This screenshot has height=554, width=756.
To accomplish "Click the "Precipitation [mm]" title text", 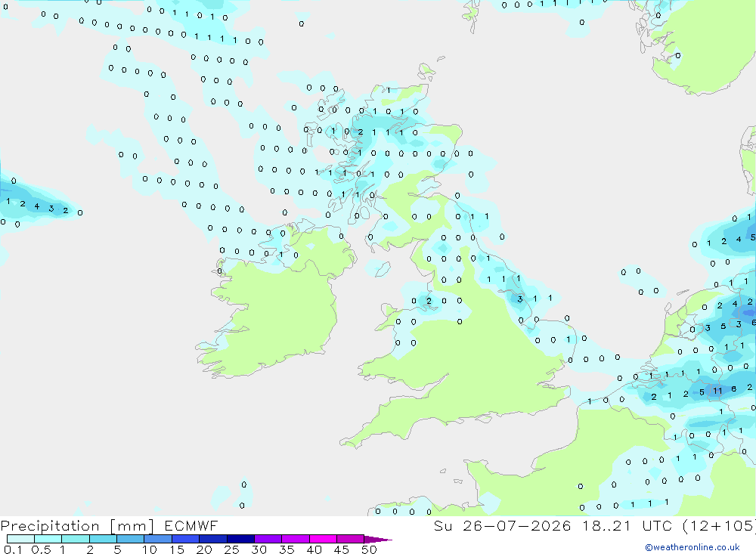I will [78, 526].
